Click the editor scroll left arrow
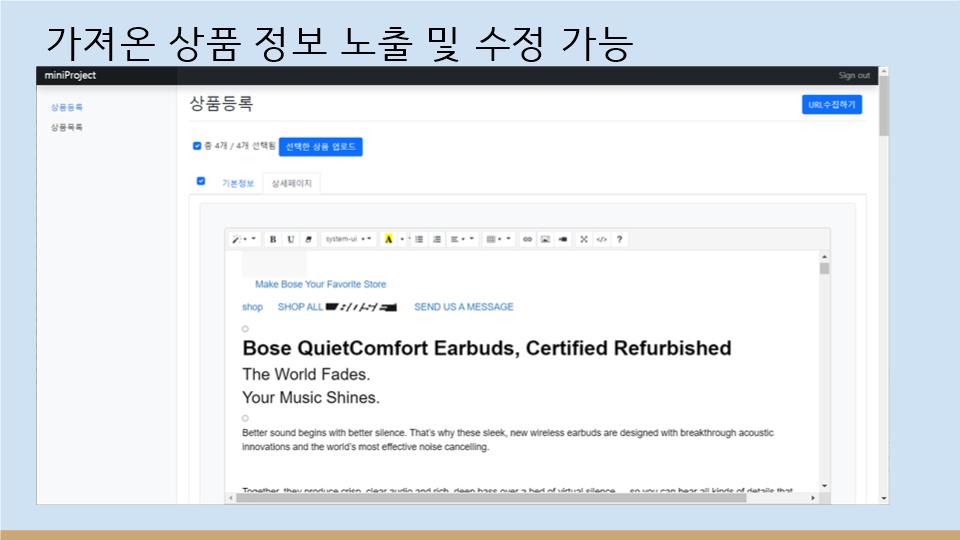 pyautogui.click(x=230, y=498)
